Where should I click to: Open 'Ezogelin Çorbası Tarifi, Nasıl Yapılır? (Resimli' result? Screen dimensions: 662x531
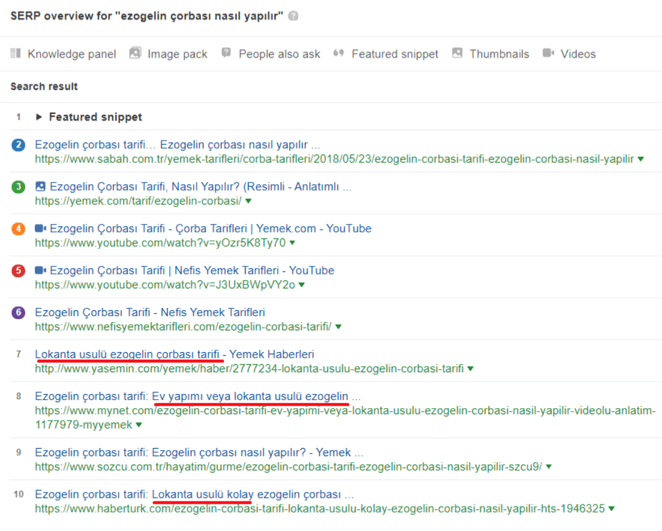click(x=201, y=187)
